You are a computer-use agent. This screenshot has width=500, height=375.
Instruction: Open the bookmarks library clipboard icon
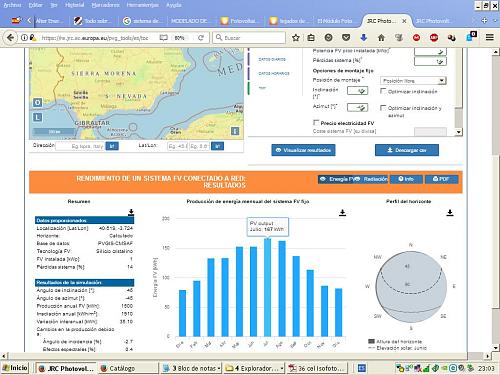pyautogui.click(x=311, y=38)
